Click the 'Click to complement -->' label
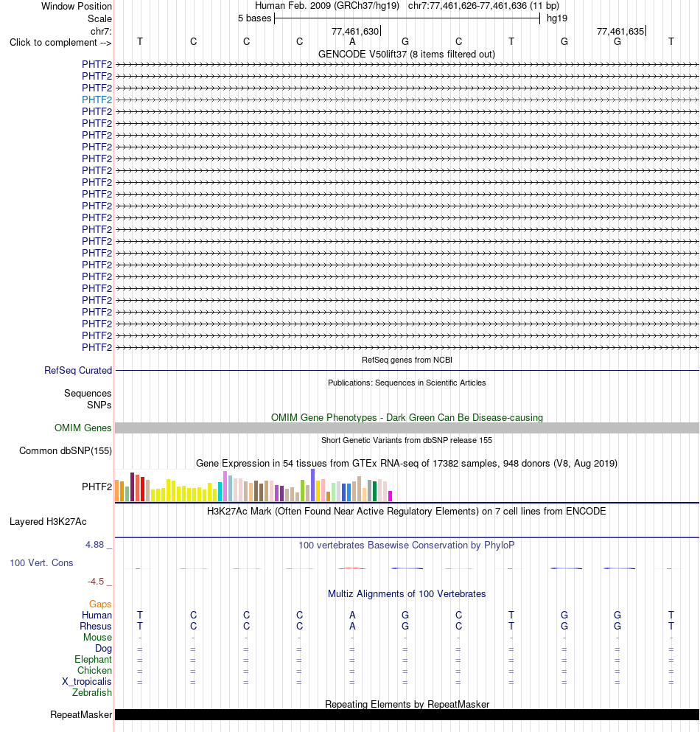700x732 pixels. coord(60,43)
